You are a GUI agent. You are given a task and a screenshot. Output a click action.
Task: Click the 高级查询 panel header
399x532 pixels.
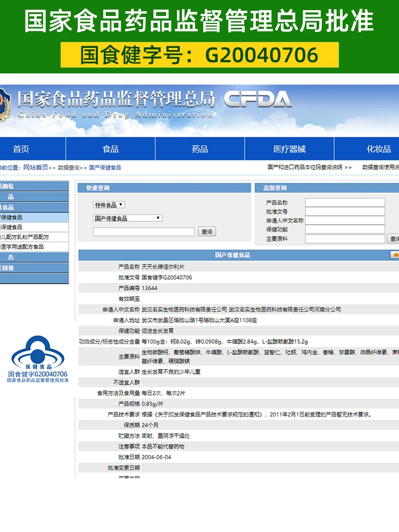tap(327, 188)
